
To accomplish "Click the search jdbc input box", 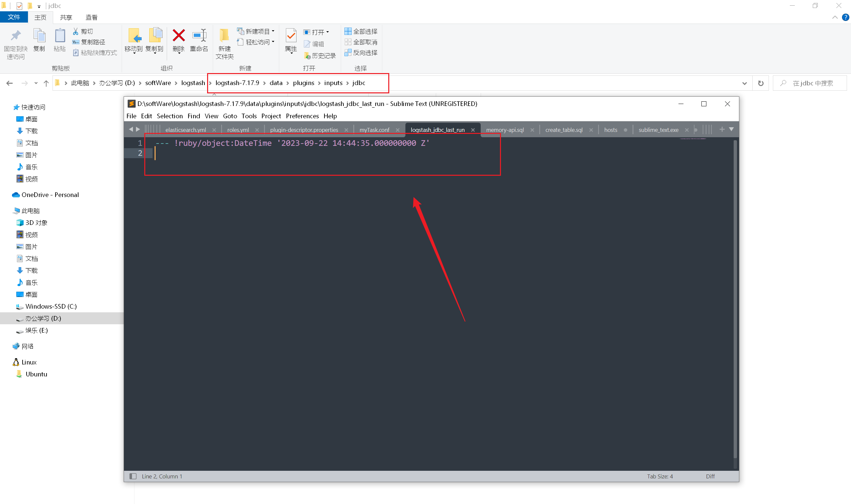I will [x=810, y=83].
